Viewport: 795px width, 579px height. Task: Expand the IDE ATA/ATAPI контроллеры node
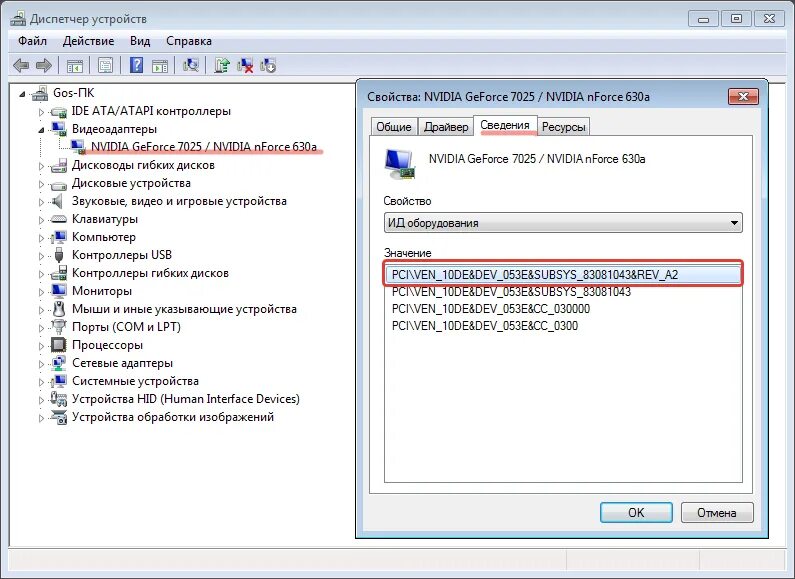click(41, 112)
